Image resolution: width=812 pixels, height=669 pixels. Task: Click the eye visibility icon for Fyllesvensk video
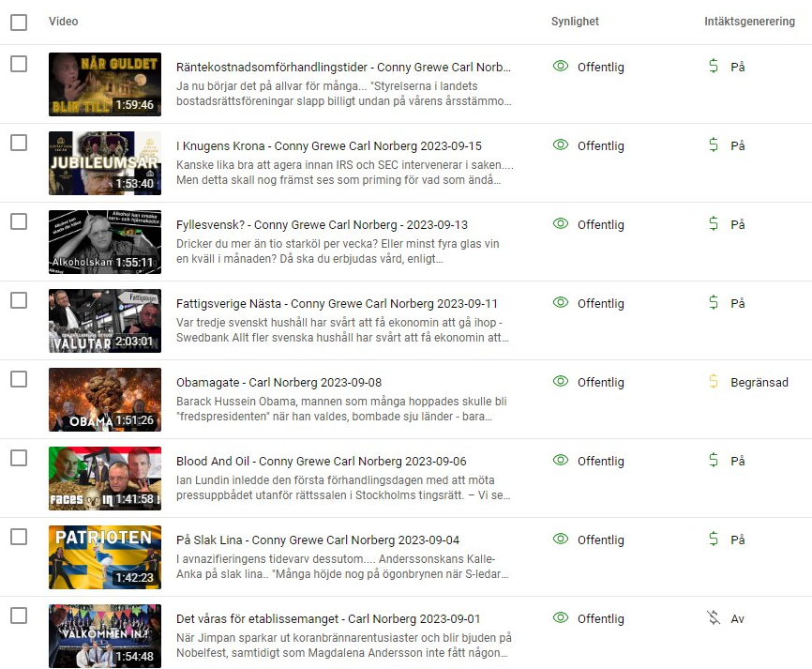pyautogui.click(x=561, y=224)
